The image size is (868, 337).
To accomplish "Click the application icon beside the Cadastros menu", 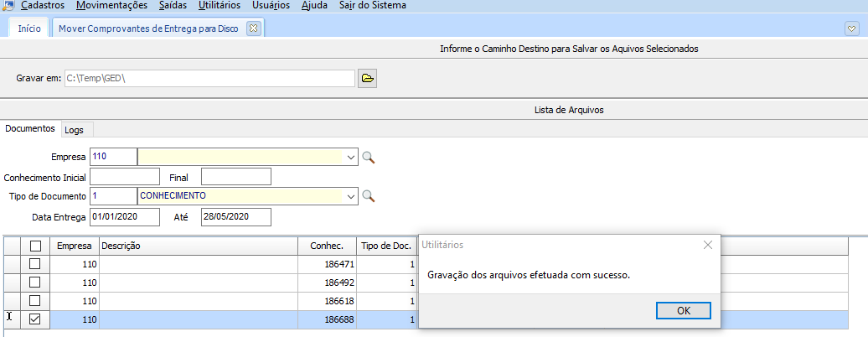I will pos(8,6).
